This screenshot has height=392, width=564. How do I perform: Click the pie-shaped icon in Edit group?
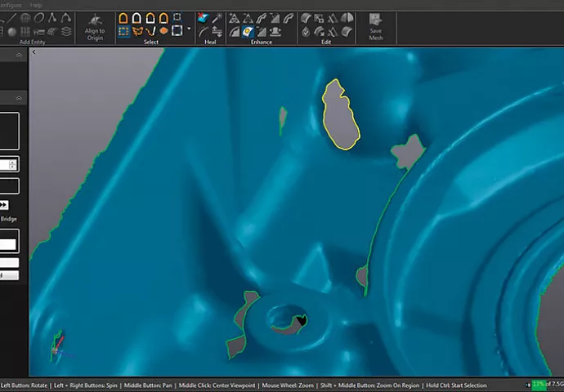(347, 18)
